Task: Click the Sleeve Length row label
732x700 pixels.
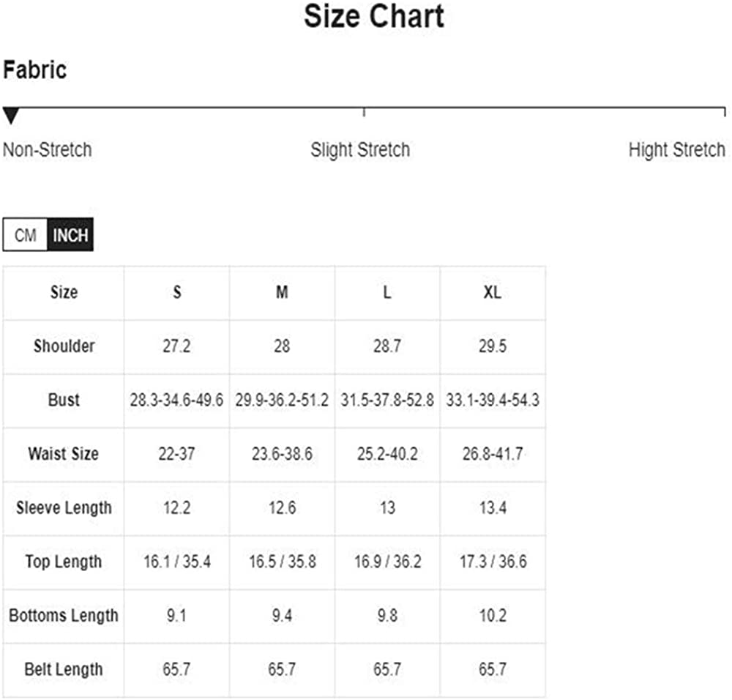Action: point(64,508)
